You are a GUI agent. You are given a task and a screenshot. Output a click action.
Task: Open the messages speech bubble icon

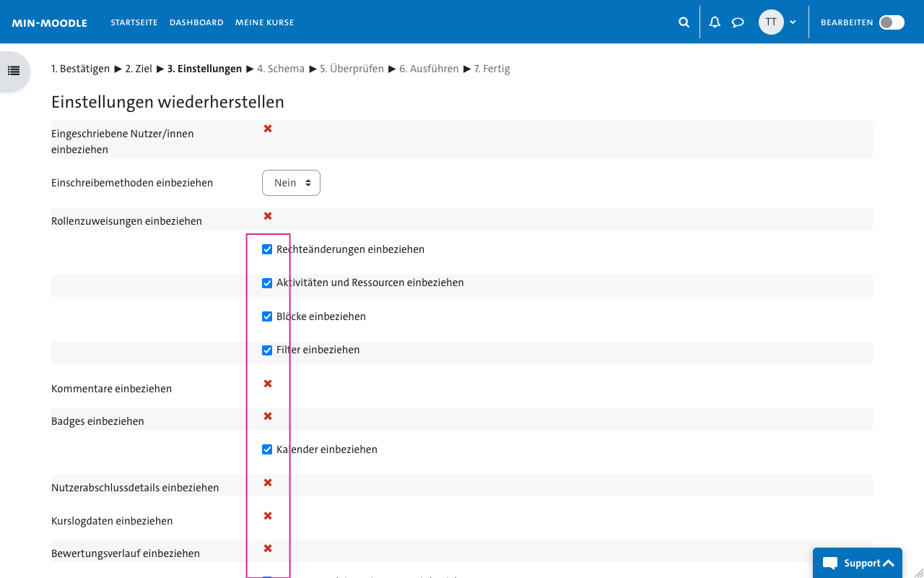(738, 22)
